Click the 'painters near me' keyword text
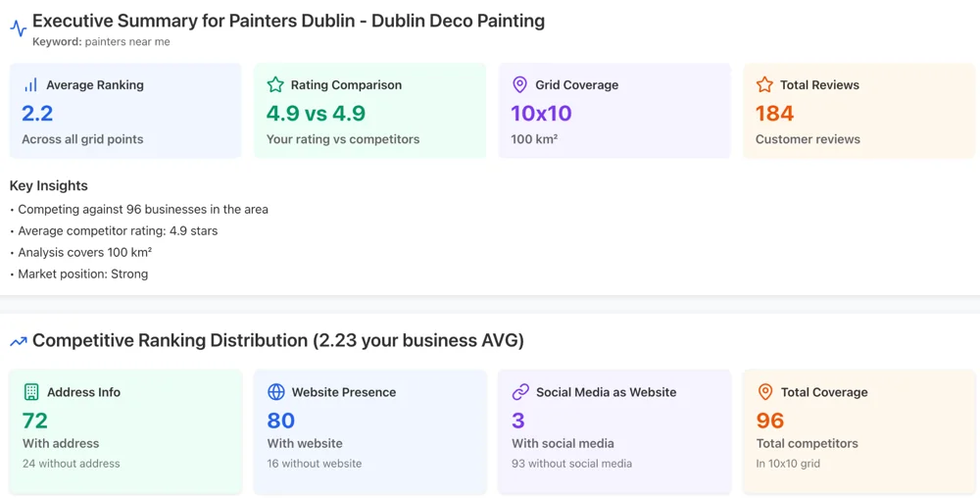 [x=127, y=42]
